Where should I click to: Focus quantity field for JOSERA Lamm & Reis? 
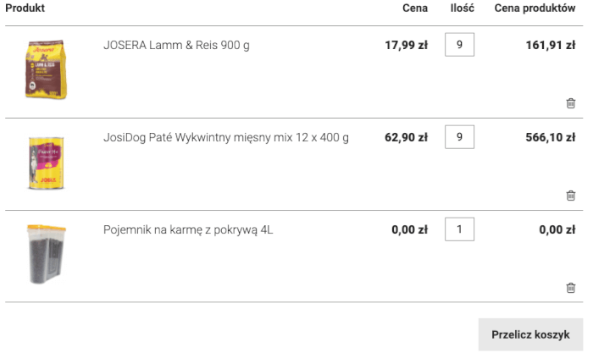[459, 45]
